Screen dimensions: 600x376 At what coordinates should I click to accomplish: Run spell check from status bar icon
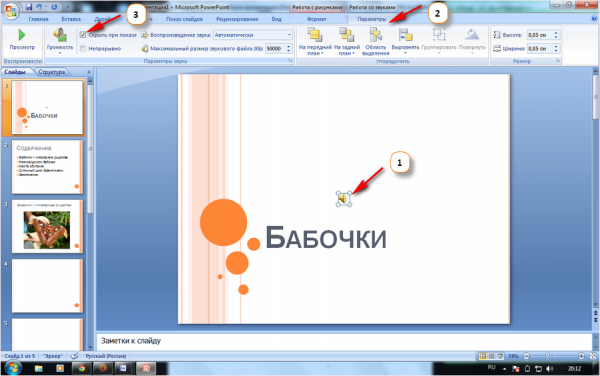[x=74, y=356]
